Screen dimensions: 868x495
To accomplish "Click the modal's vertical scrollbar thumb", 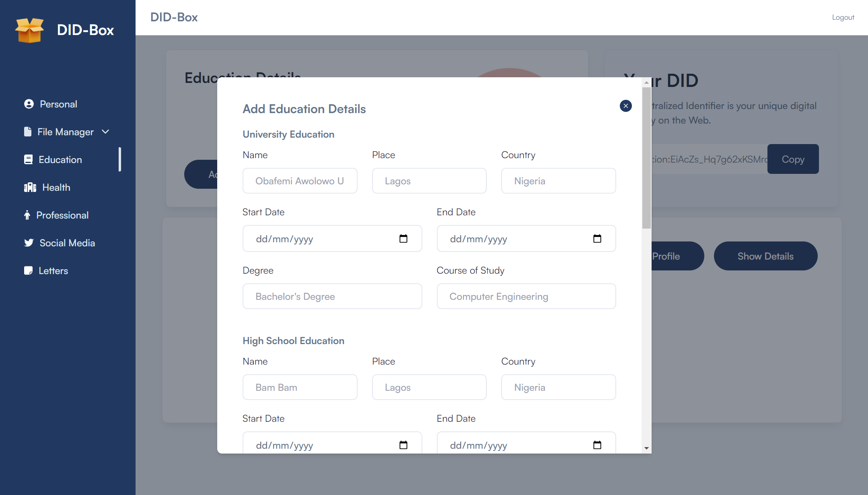I will (646, 157).
